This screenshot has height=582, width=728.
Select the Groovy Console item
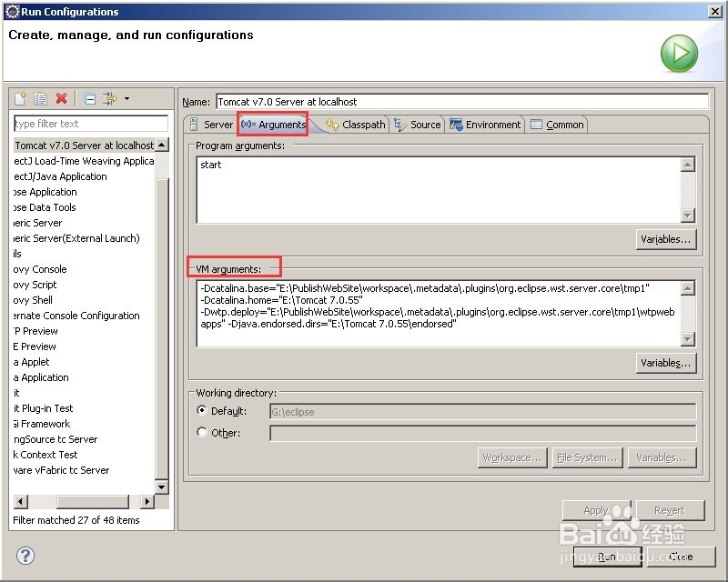[40, 269]
